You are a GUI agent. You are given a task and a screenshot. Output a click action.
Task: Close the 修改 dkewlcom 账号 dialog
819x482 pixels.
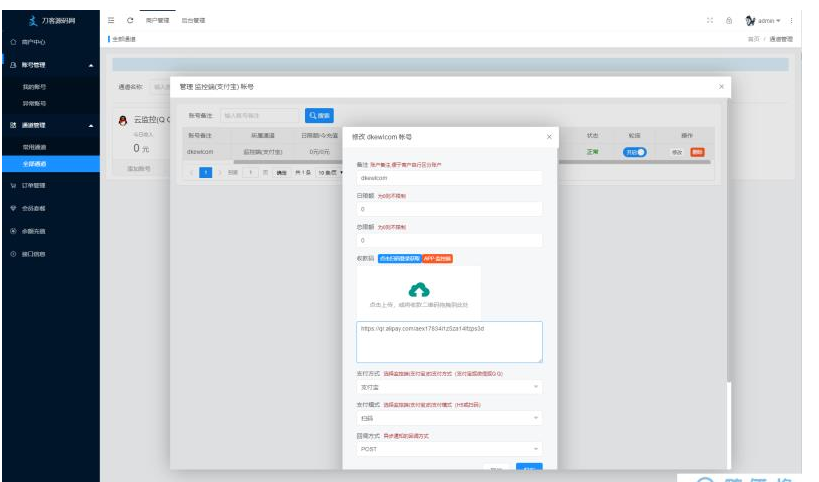tap(548, 136)
